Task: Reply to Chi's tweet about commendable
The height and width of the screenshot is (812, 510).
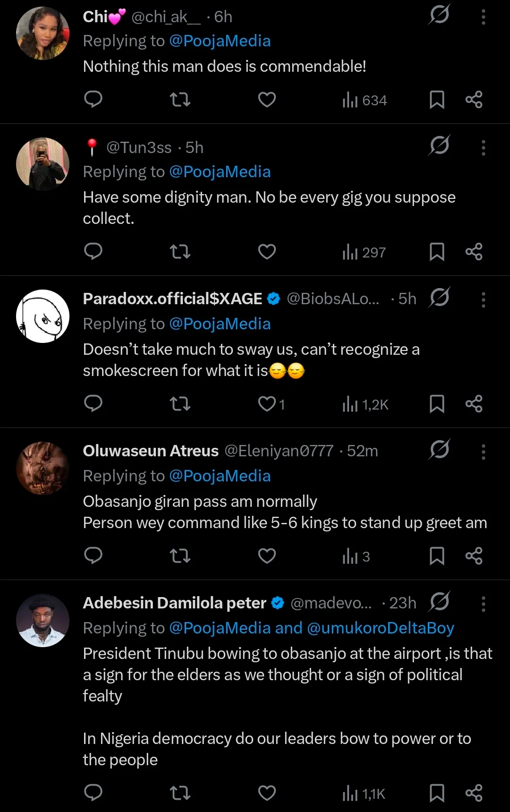Action: 93,100
